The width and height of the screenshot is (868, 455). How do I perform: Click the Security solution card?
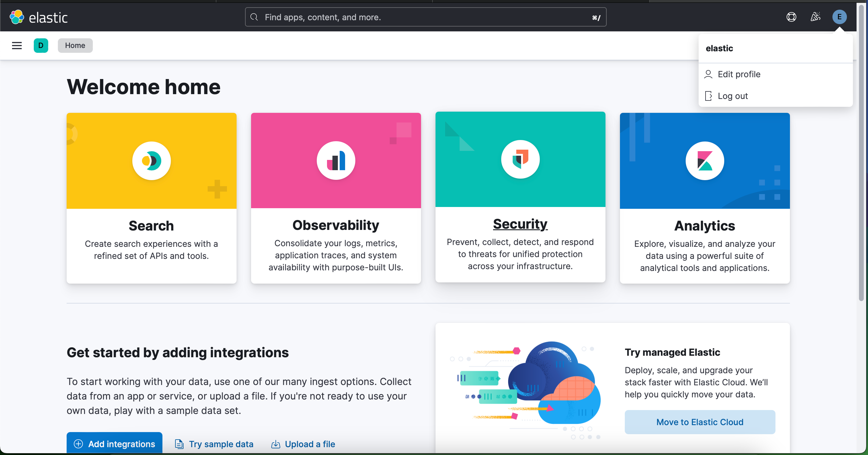[520, 198]
